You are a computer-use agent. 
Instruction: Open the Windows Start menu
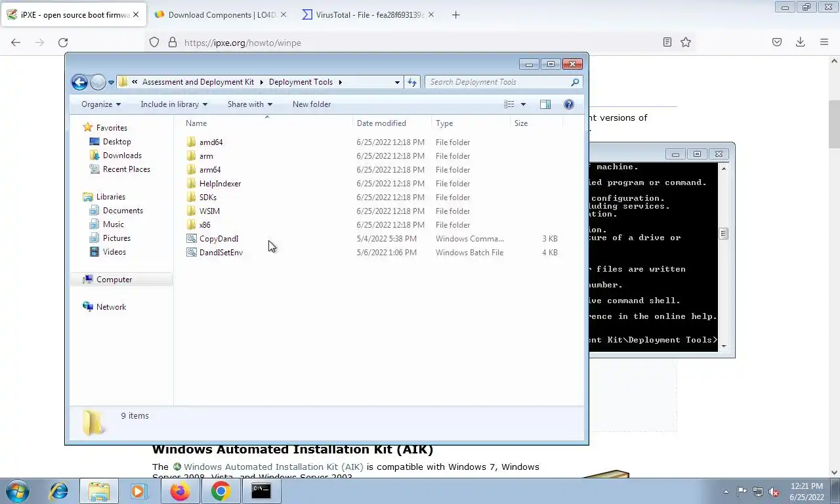(x=18, y=491)
